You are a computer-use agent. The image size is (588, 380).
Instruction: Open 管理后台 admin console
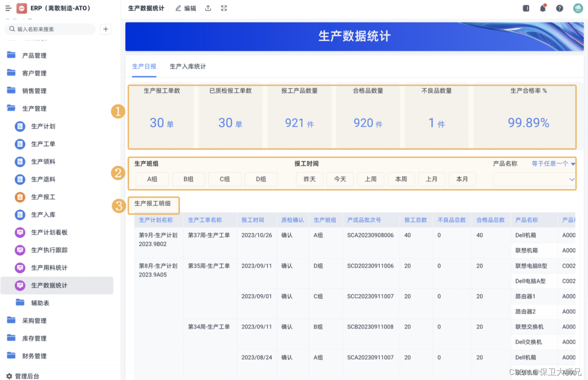[x=23, y=376]
